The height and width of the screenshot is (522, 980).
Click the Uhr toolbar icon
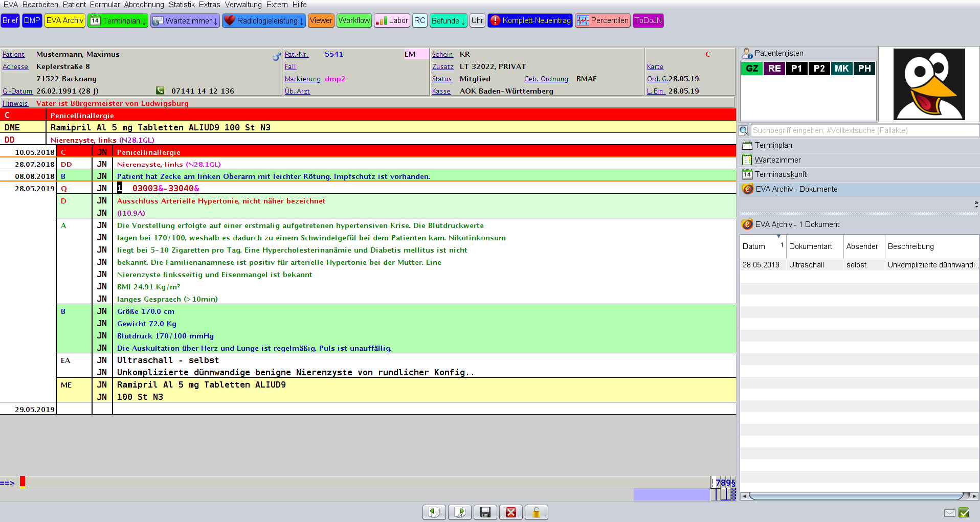point(477,20)
